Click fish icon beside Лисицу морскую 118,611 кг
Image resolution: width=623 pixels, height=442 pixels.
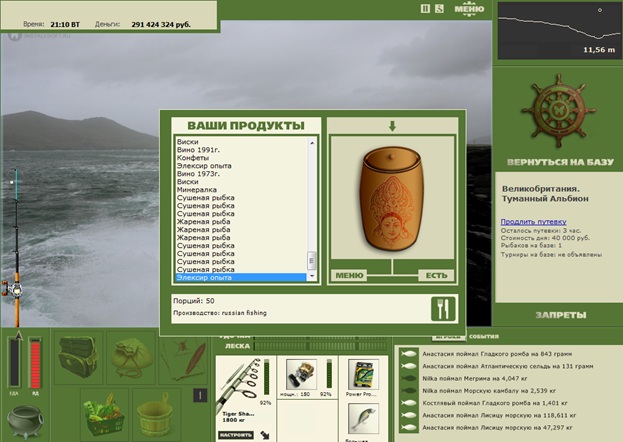point(408,415)
